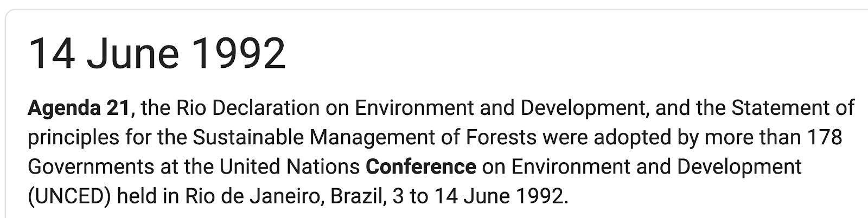Click the phrase "Sustainable Management"

point(309,138)
